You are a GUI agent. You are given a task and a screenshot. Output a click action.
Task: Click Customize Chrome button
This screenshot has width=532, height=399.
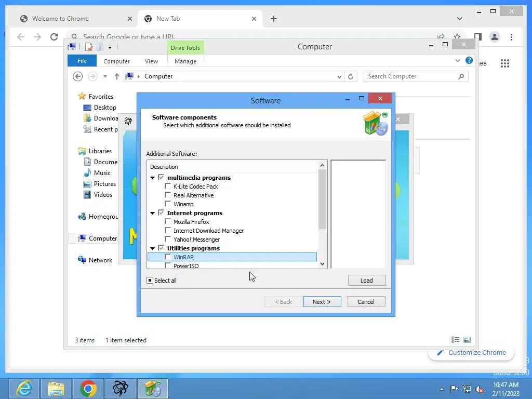pyautogui.click(x=472, y=353)
